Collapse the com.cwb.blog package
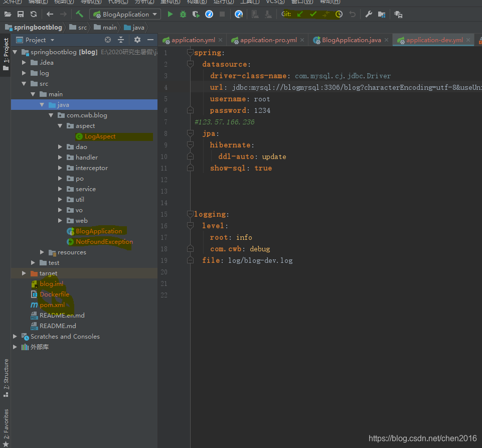This screenshot has width=482, height=448. (51, 115)
